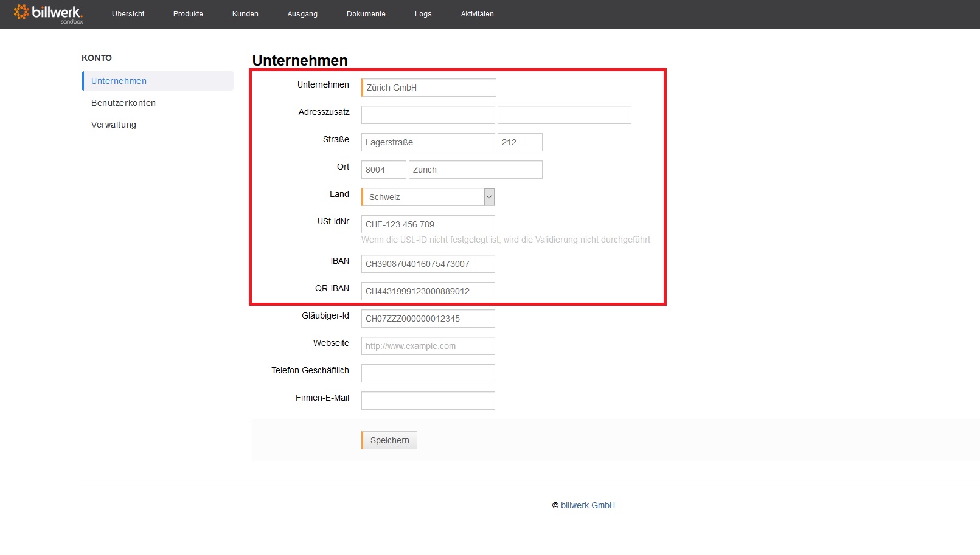Click the IBAN input field

tap(428, 264)
